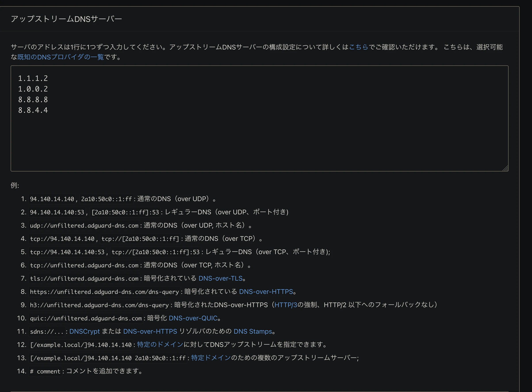Click the 8.8.4.4 line in the text area

click(33, 110)
